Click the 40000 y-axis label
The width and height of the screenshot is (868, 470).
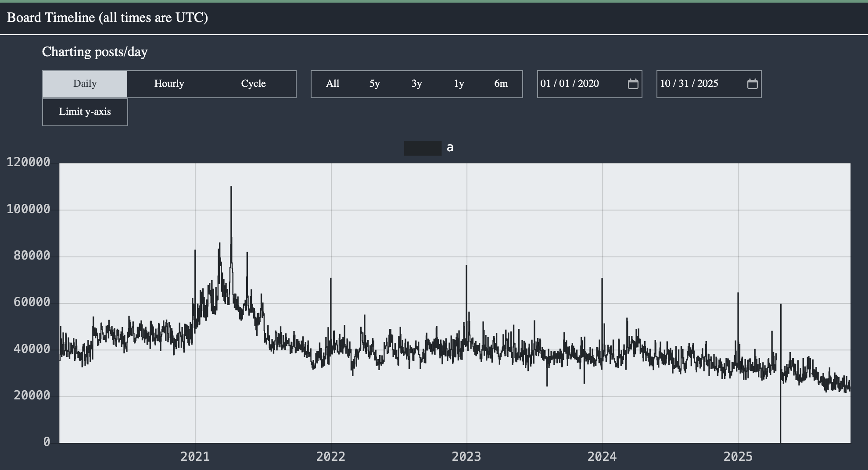point(32,349)
